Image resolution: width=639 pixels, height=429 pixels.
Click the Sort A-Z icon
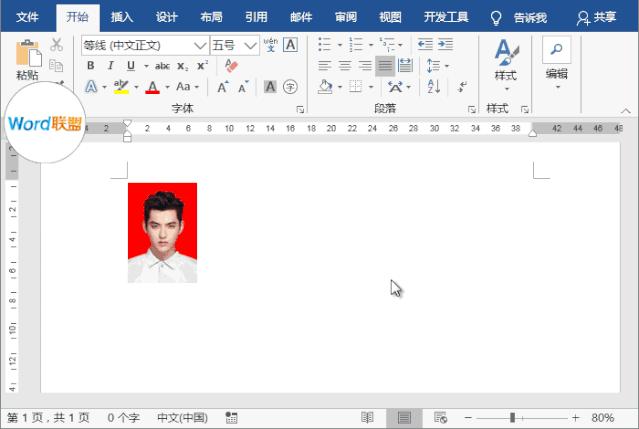pos(434,87)
